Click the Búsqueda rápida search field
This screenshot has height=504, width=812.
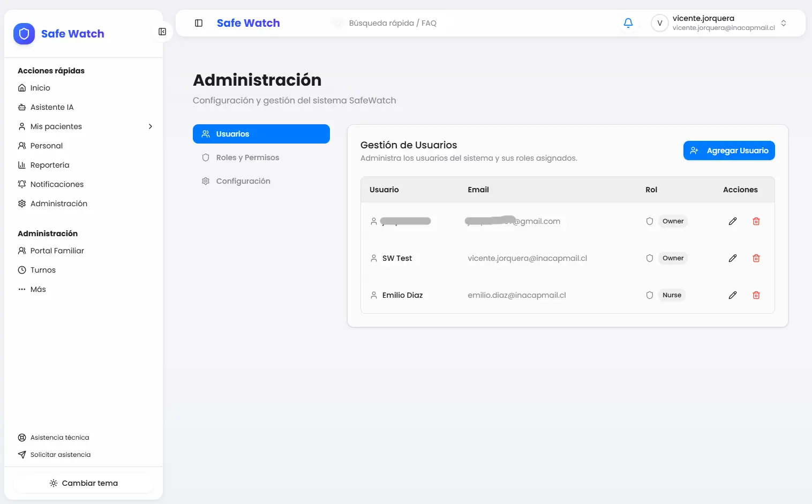coord(393,22)
